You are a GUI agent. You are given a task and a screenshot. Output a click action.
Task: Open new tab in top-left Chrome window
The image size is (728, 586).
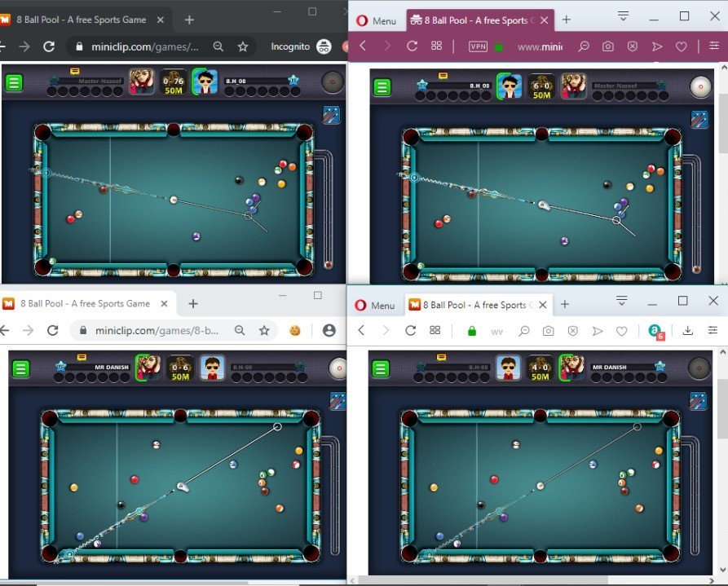(189, 20)
